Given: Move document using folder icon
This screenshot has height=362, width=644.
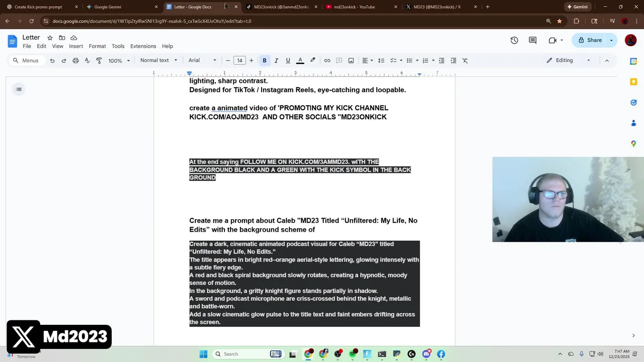Looking at the screenshot, I should pos(62,38).
